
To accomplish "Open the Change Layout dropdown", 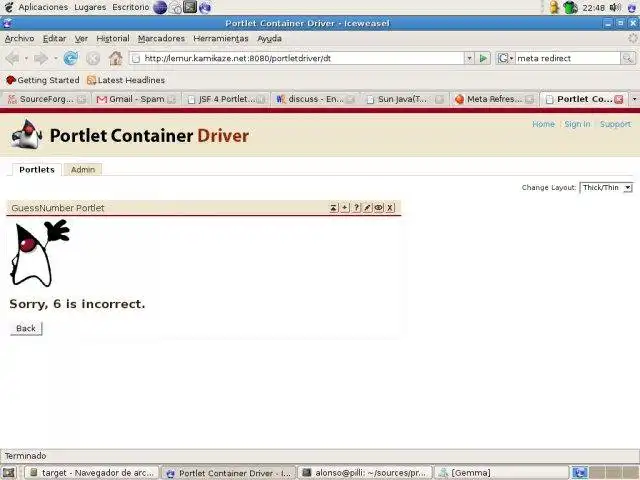I will [606, 188].
